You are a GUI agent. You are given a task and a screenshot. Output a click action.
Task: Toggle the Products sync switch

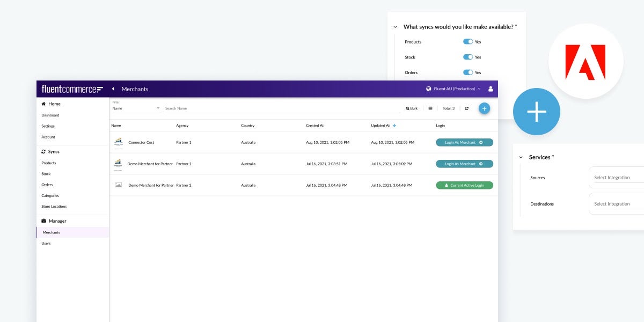coord(468,42)
